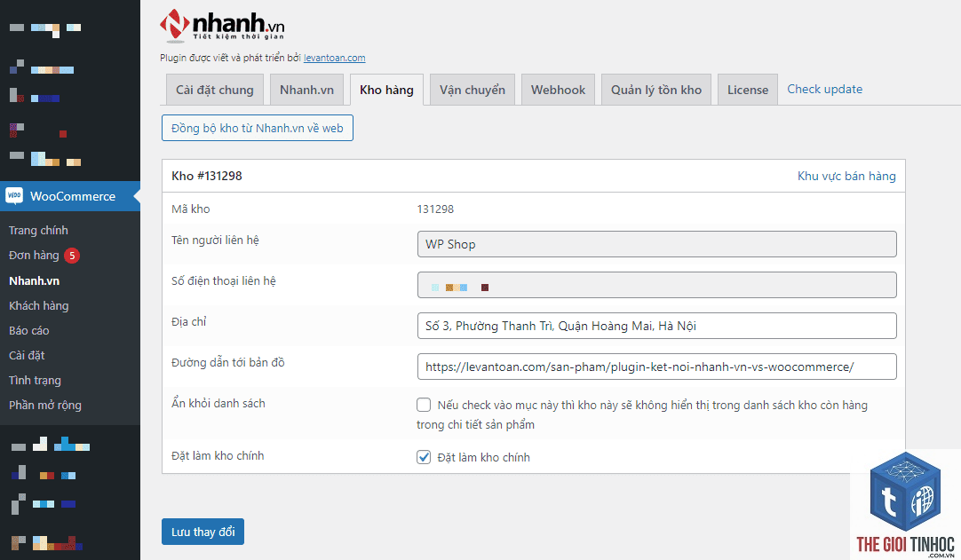Open the Khu vực bán hàng link
The image size is (961, 560).
pos(846,176)
